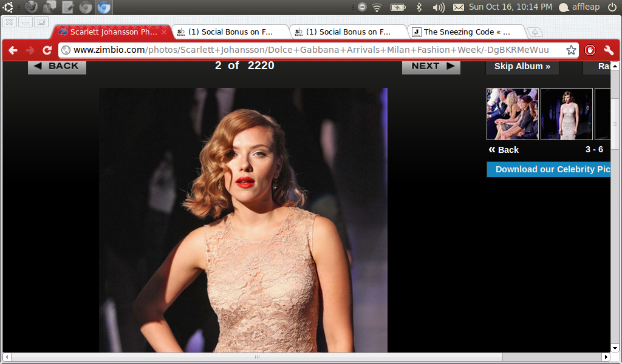
Task: Open the Bluetooth indicator menu
Action: (x=419, y=7)
